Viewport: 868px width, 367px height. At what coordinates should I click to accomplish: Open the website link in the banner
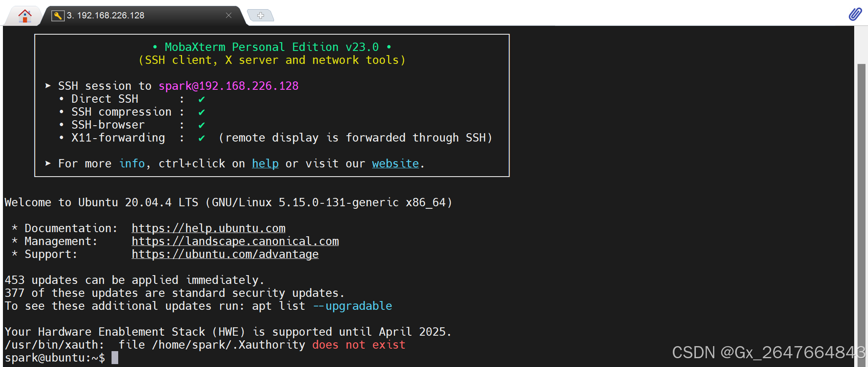[x=396, y=164]
